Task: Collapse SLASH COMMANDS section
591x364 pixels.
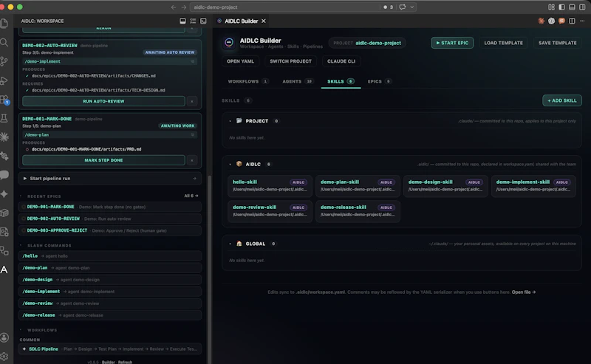Action: (21, 246)
